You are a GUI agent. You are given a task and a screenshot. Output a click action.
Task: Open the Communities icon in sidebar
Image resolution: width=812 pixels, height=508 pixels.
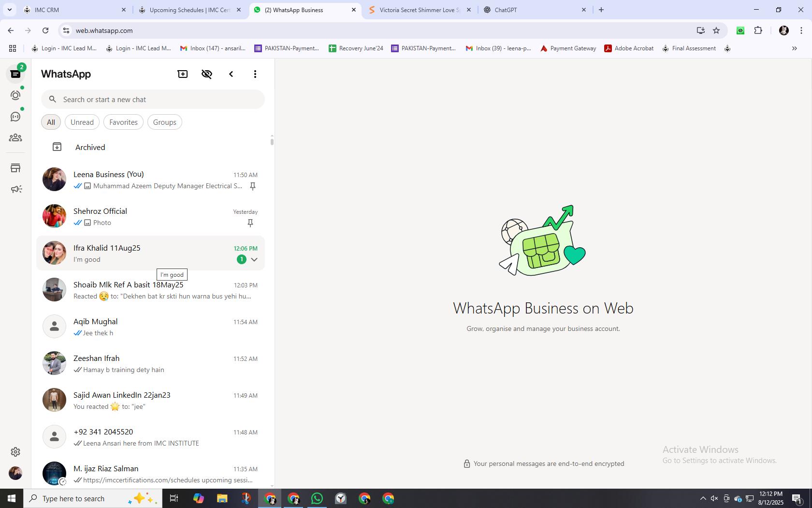pos(15,138)
